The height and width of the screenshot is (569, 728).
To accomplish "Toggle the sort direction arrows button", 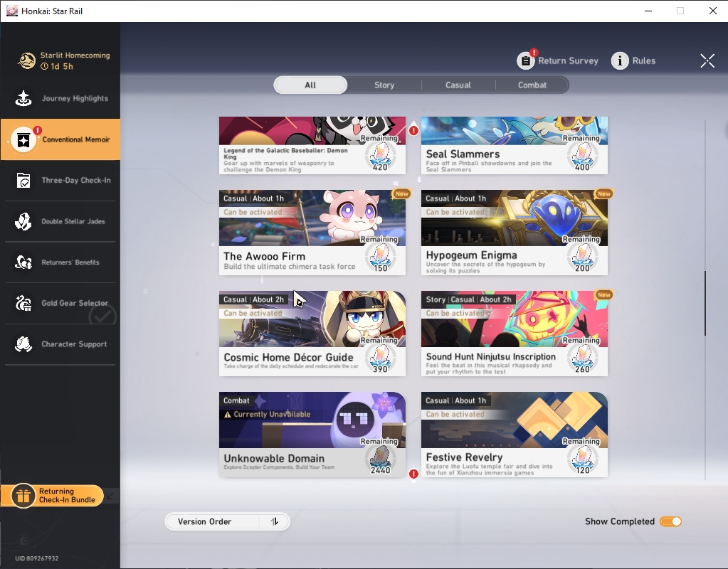I will click(275, 521).
